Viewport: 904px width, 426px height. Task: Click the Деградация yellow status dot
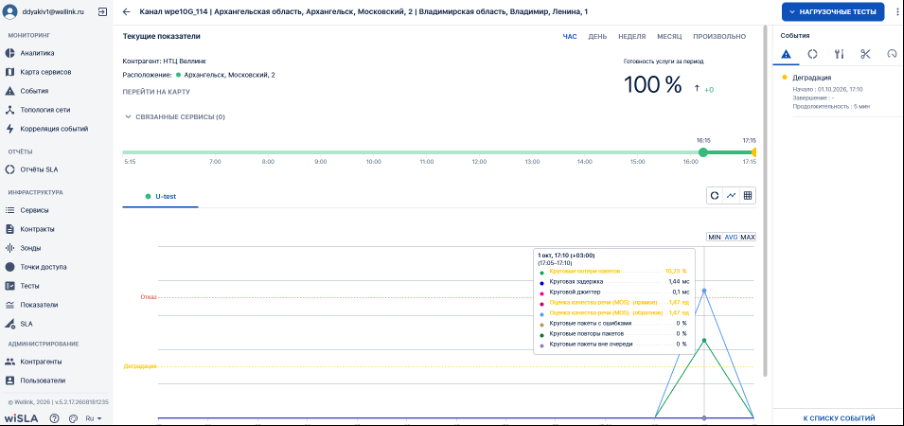pyautogui.click(x=785, y=77)
